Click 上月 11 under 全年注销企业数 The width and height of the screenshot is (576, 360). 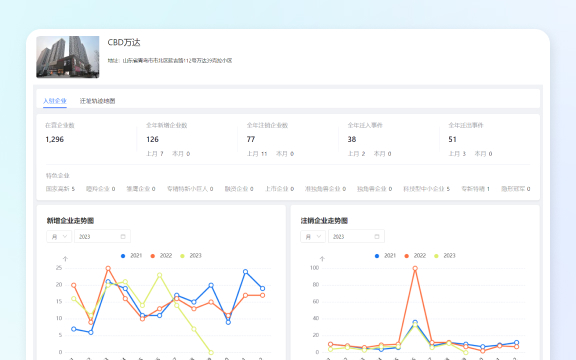pos(257,154)
